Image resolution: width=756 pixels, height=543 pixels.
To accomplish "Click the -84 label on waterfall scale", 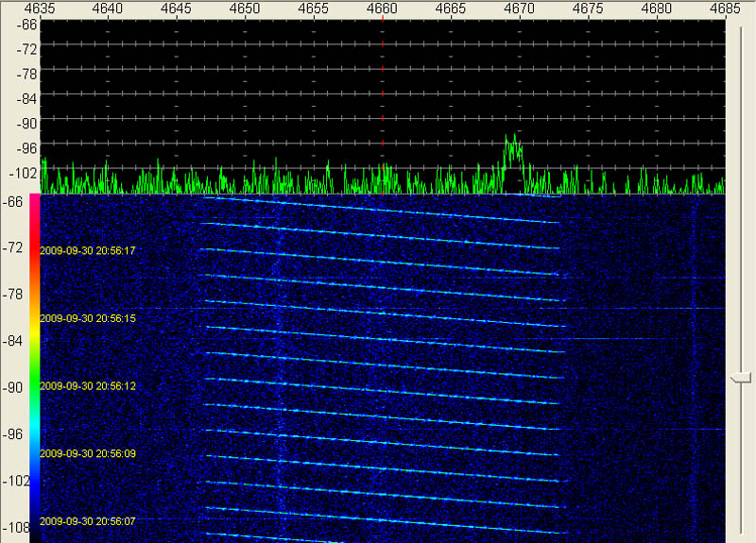I will [x=12, y=341].
